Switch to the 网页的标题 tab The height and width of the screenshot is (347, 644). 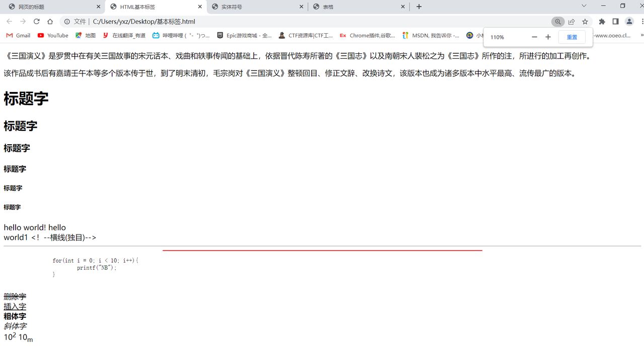(x=53, y=7)
